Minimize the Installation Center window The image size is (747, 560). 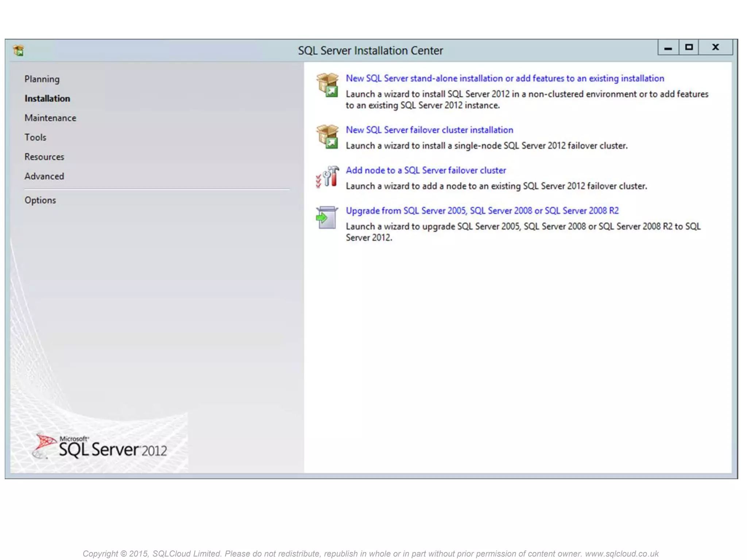click(x=668, y=47)
